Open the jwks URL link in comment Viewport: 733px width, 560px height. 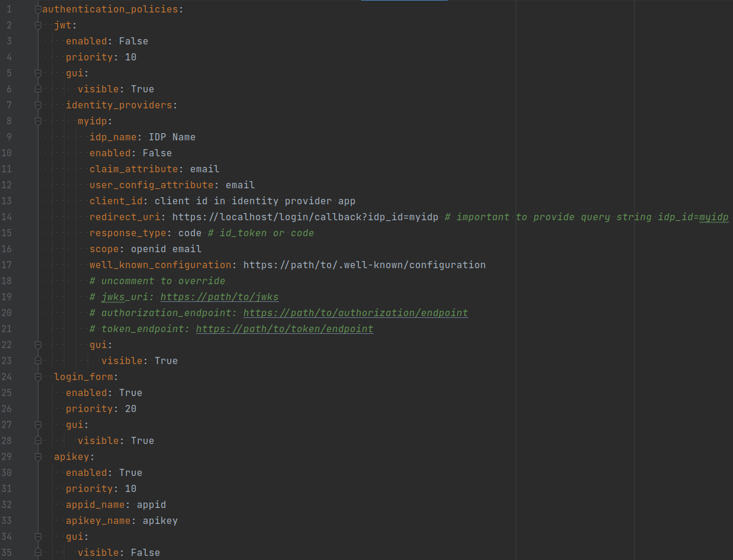pyautogui.click(x=219, y=297)
